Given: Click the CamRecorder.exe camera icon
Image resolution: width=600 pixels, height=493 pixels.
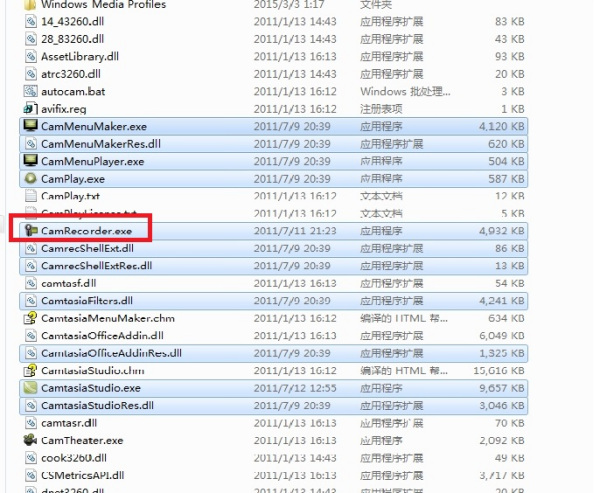Looking at the screenshot, I should coord(31,230).
